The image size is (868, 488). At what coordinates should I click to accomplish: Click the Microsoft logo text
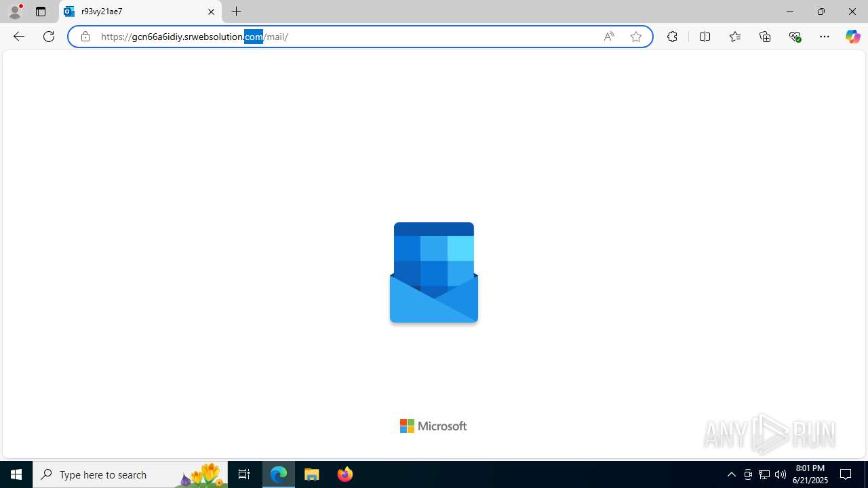[433, 426]
